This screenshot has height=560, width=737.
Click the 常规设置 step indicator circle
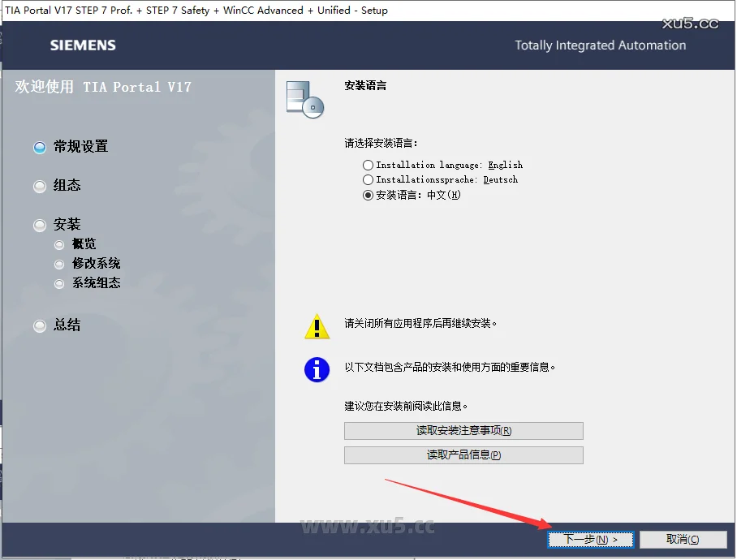pyautogui.click(x=39, y=147)
